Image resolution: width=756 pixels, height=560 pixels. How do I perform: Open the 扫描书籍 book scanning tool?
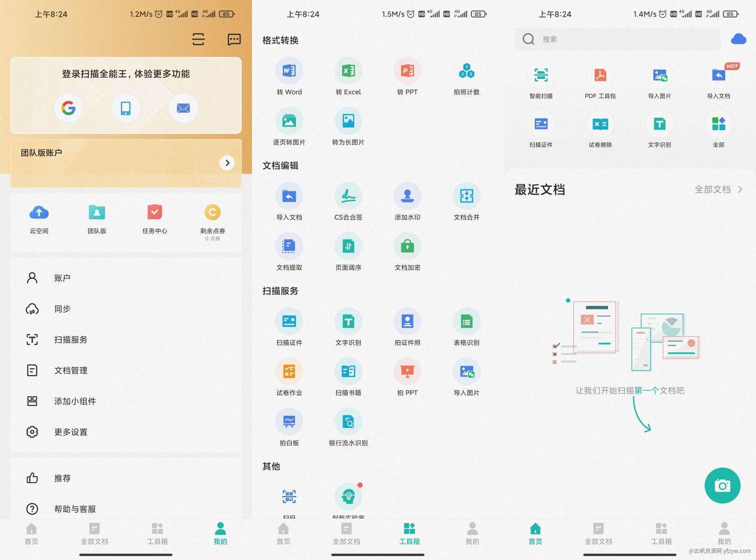348,378
